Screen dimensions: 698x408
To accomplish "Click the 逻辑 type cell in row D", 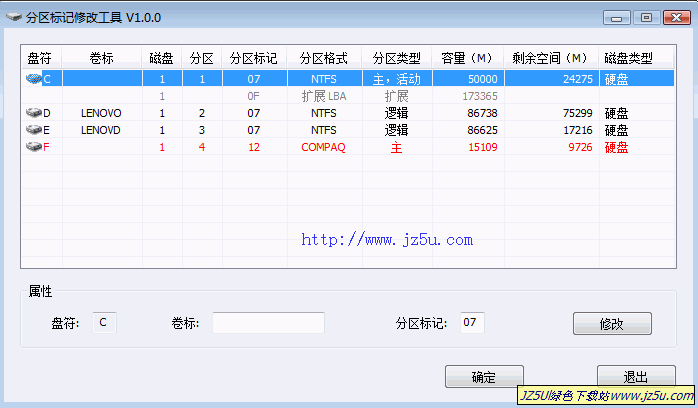I will (x=396, y=113).
